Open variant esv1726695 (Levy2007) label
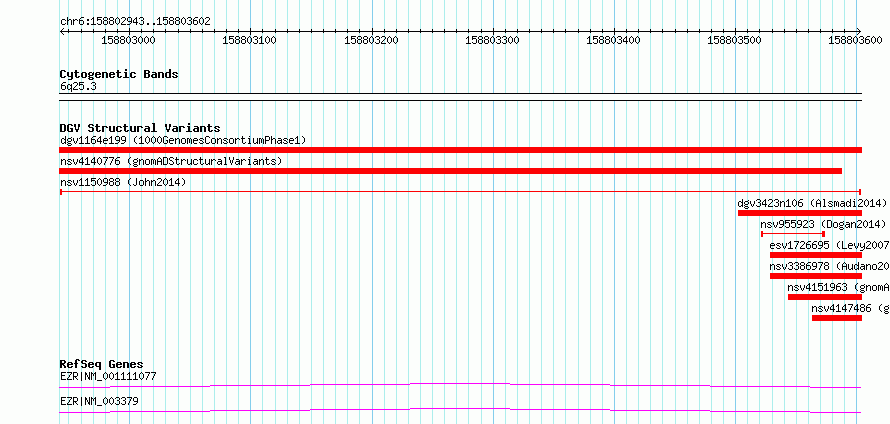 click(x=829, y=245)
